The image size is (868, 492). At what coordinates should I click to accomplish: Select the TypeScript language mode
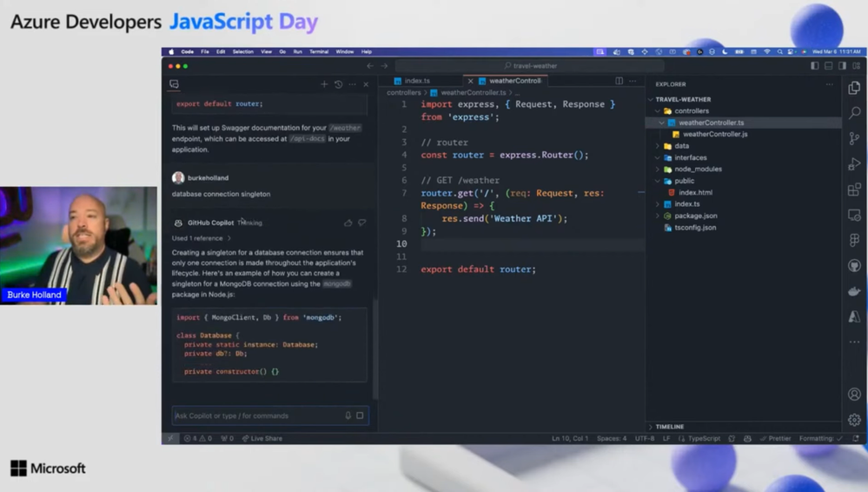click(x=704, y=438)
